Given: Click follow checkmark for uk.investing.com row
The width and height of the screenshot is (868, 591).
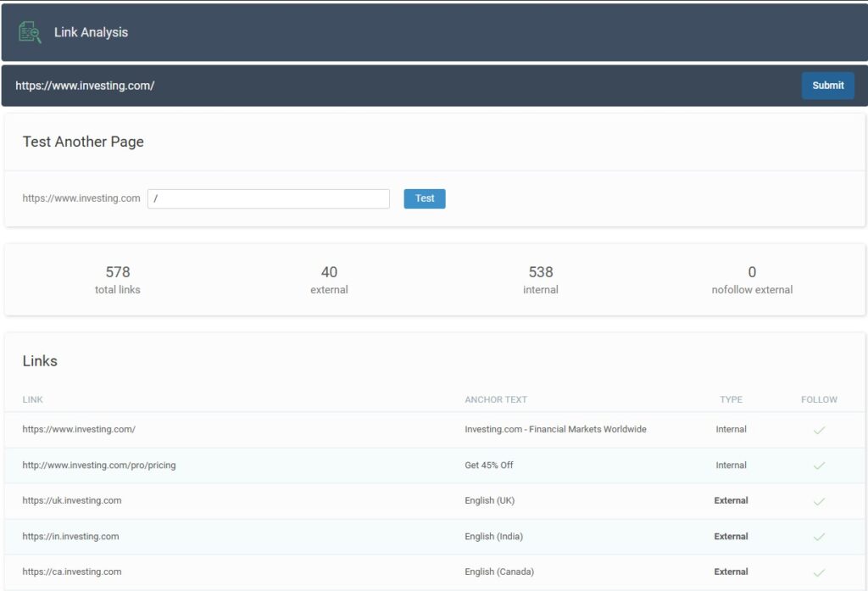Looking at the screenshot, I should coord(819,501).
